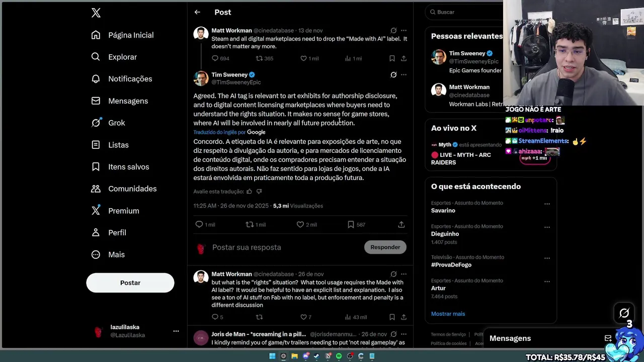Screen dimensions: 644x362
Task: Open more options on Matt Workman's 26 de nov post
Action: click(404, 275)
